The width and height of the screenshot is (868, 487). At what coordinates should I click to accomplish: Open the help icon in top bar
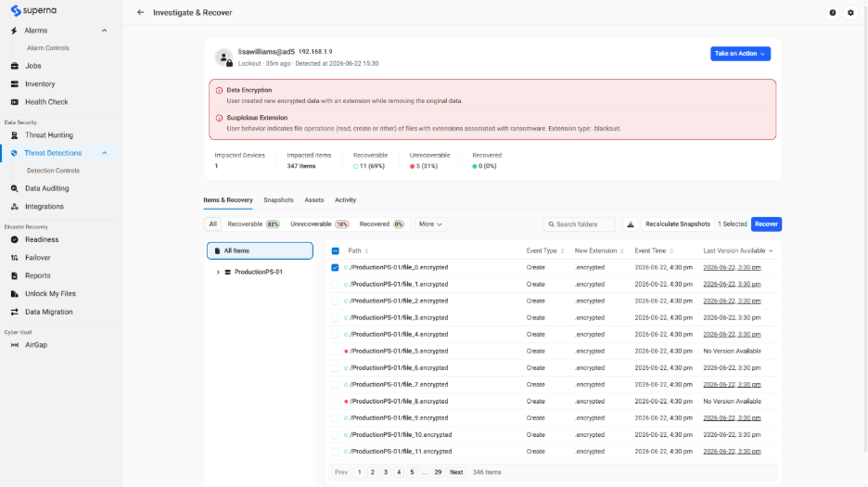(x=833, y=12)
